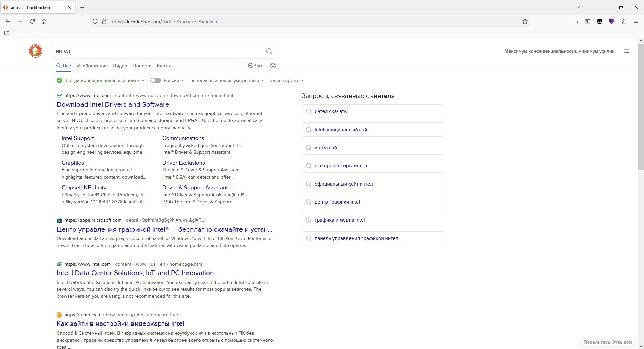
Task: Click the lumpics.ru favicon in results
Action: (x=59, y=315)
